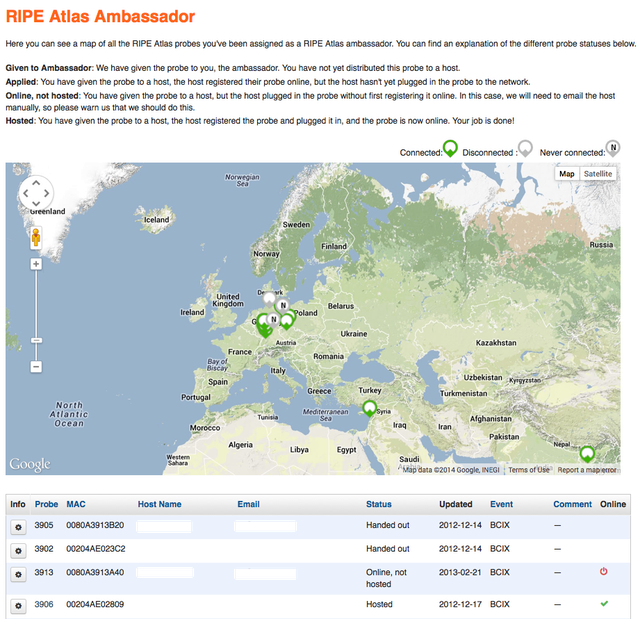This screenshot has height=619, width=640.
Task: Click the green marker below Poland label
Action: (x=287, y=322)
